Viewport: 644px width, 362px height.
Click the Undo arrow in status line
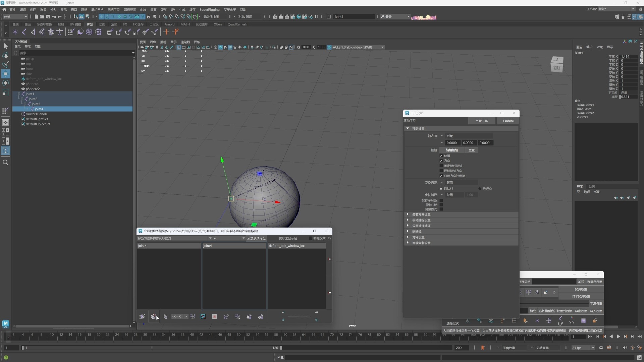tap(54, 16)
